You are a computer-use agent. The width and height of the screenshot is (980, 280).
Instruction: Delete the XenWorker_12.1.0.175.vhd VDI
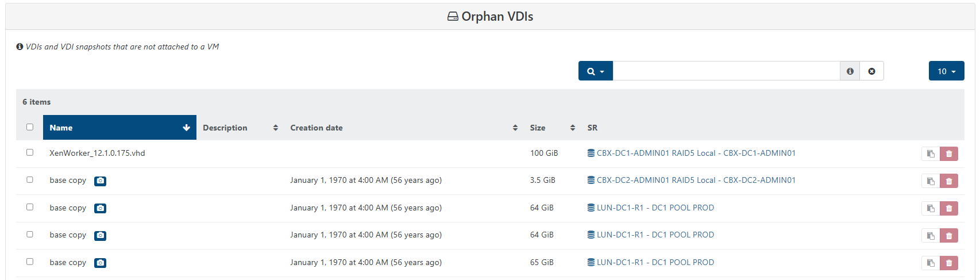[x=949, y=154]
